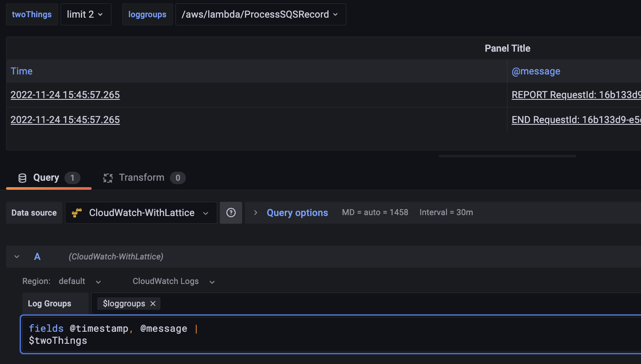The height and width of the screenshot is (364, 641).
Task: Click the loggroups variable link
Action: [147, 14]
